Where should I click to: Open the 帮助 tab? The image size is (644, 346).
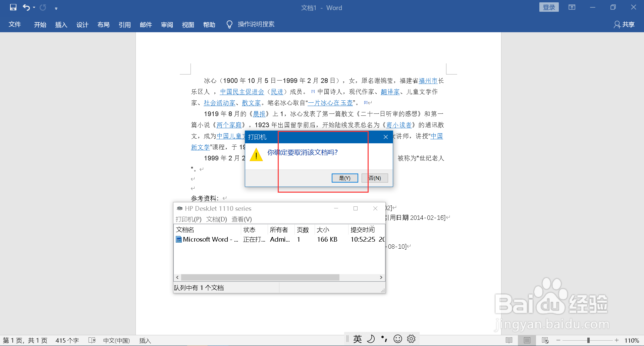coord(209,24)
